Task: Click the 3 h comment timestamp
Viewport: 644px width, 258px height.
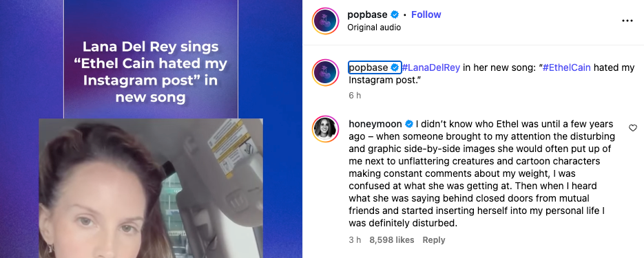Action: [355, 240]
